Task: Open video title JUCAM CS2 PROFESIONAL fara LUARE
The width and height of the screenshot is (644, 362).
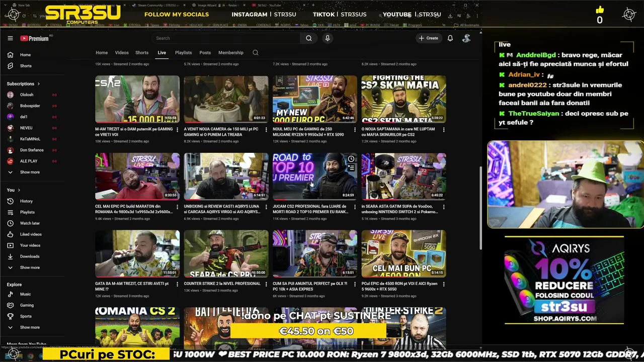Action: point(310,209)
